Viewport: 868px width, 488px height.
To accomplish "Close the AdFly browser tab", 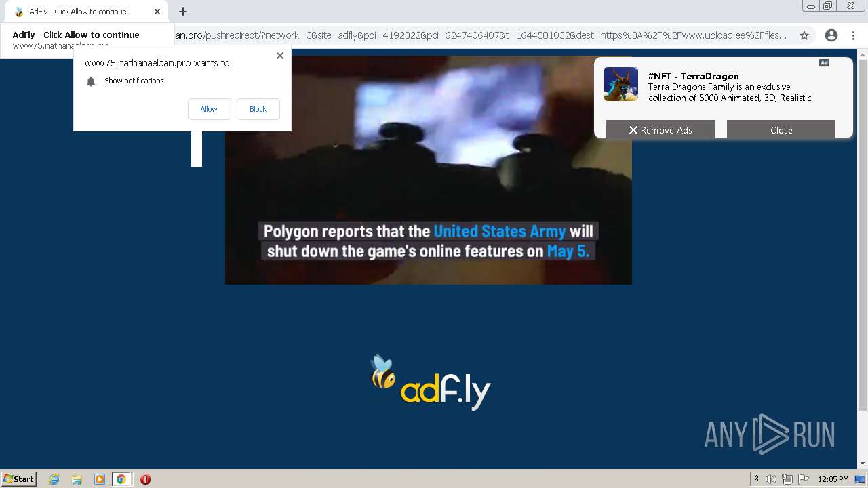I will [x=157, y=12].
